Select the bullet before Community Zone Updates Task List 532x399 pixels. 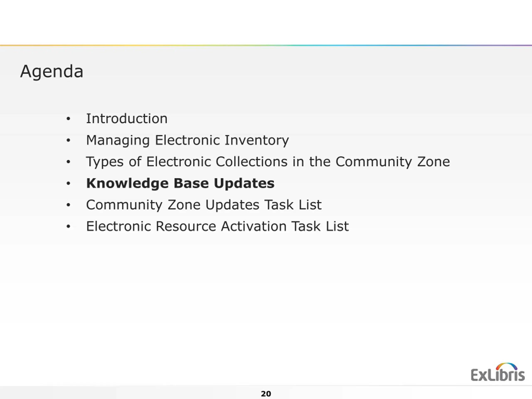pyautogui.click(x=68, y=205)
